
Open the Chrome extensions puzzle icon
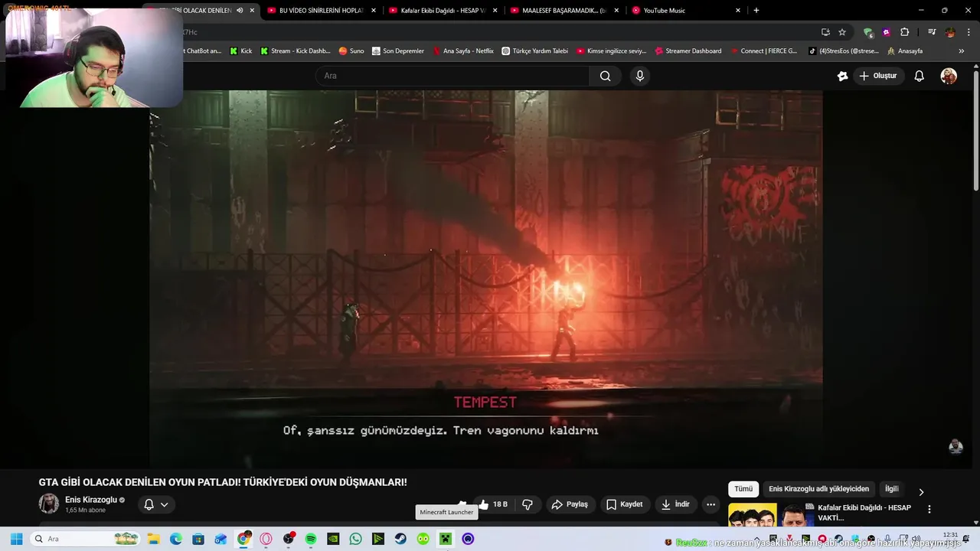905,32
